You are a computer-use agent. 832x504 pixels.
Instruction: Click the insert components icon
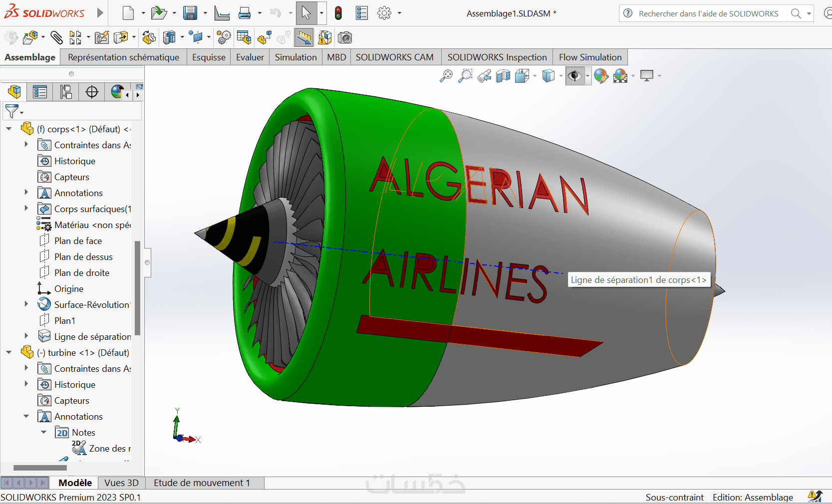30,37
